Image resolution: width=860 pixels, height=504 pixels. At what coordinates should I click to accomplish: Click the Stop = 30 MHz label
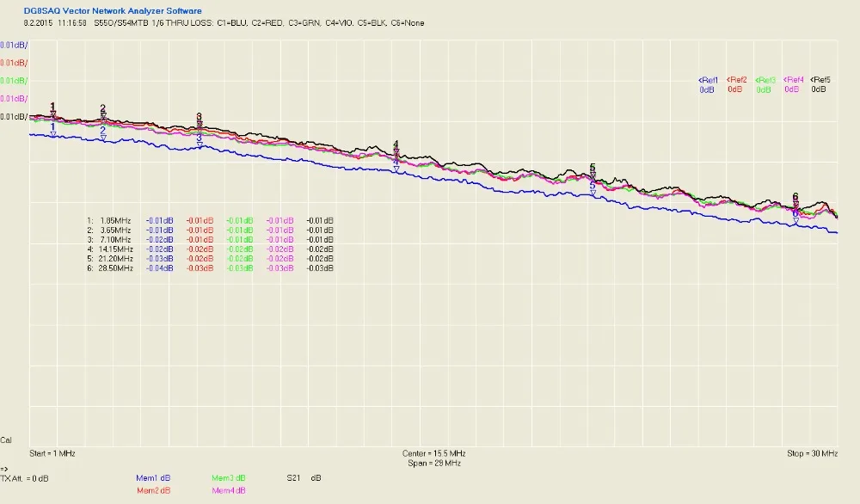point(813,453)
